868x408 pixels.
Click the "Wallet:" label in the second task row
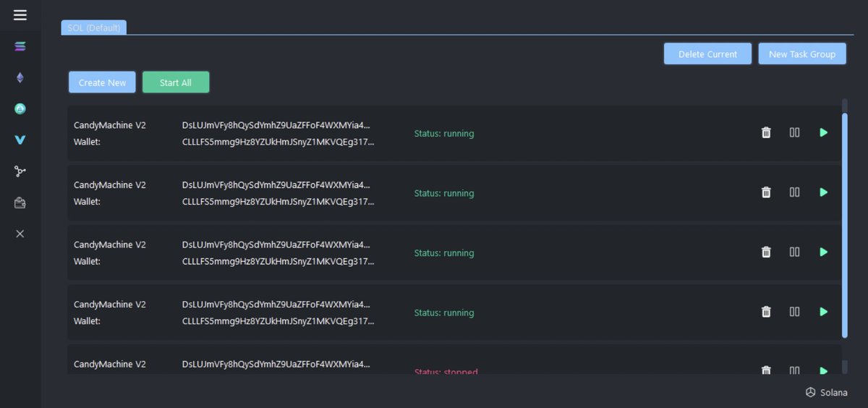pos(87,202)
